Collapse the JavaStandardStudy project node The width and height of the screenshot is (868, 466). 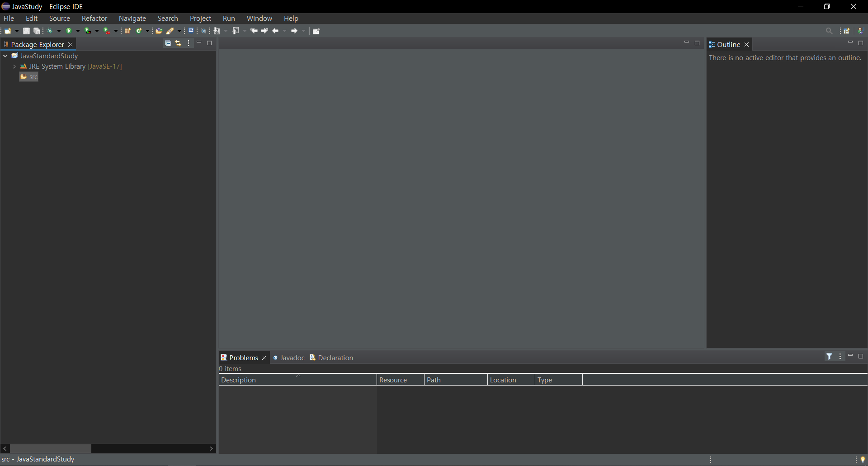click(x=5, y=56)
